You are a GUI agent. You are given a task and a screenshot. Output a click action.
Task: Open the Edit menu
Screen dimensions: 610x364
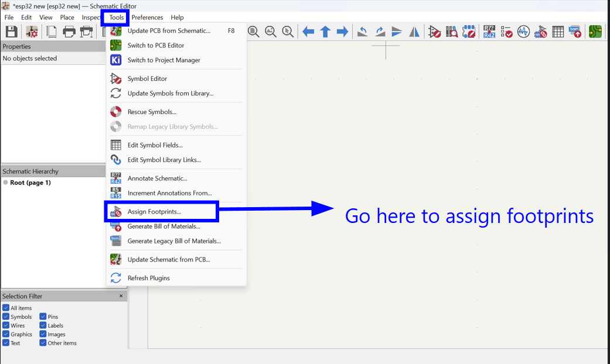click(26, 18)
